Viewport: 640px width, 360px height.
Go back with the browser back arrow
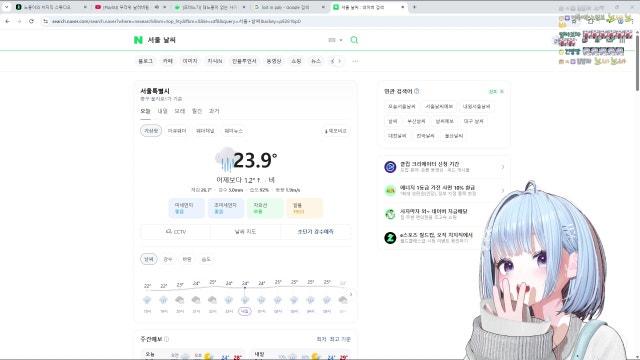(8, 21)
